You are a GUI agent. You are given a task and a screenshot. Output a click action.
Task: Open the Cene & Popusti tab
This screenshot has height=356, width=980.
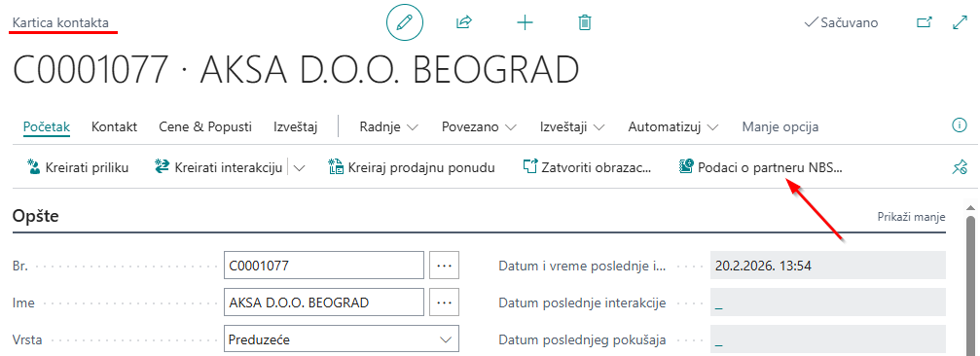coord(205,126)
